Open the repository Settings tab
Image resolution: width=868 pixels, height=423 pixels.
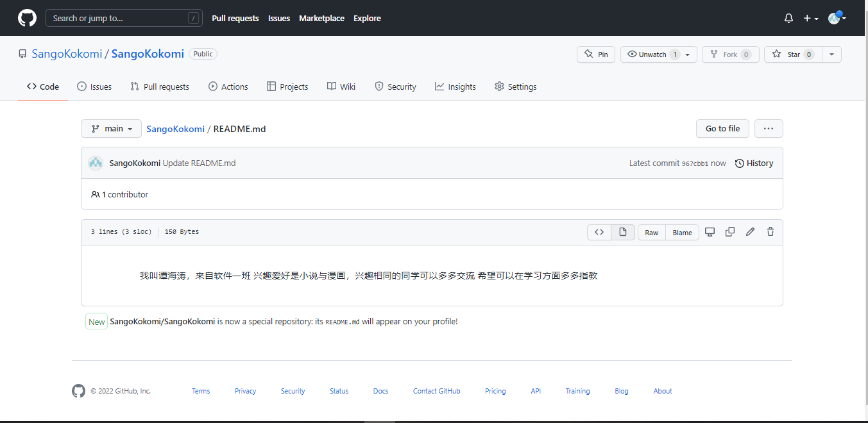[x=516, y=87]
